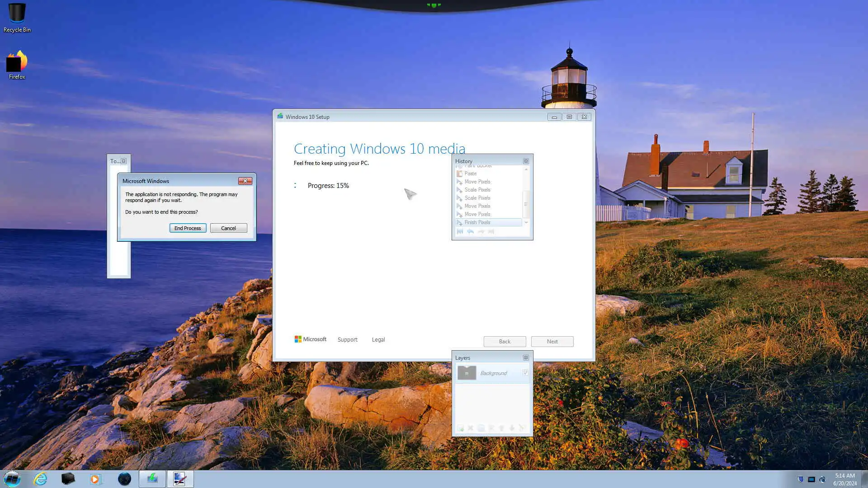The image size is (868, 488).
Task: Click the Windows 10 Setup taskbar icon
Action: click(152, 479)
